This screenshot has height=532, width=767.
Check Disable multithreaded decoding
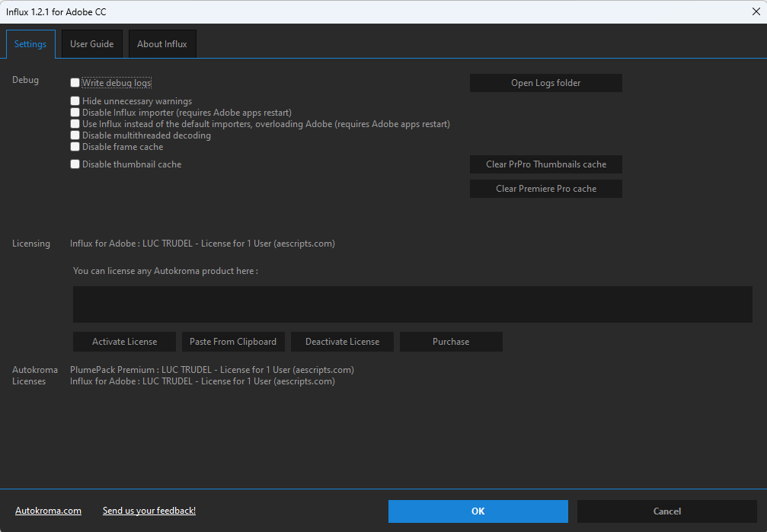coord(75,135)
